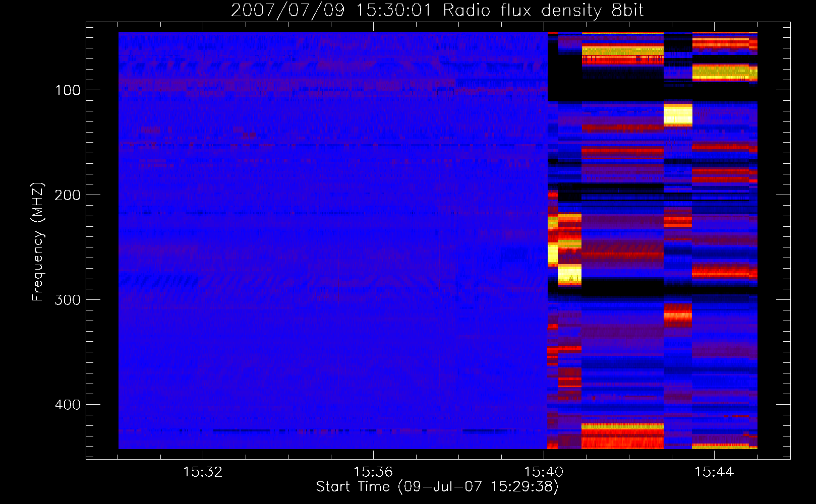
Task: Click the "Frequency (MHZ)" axis label
Action: click(38, 242)
